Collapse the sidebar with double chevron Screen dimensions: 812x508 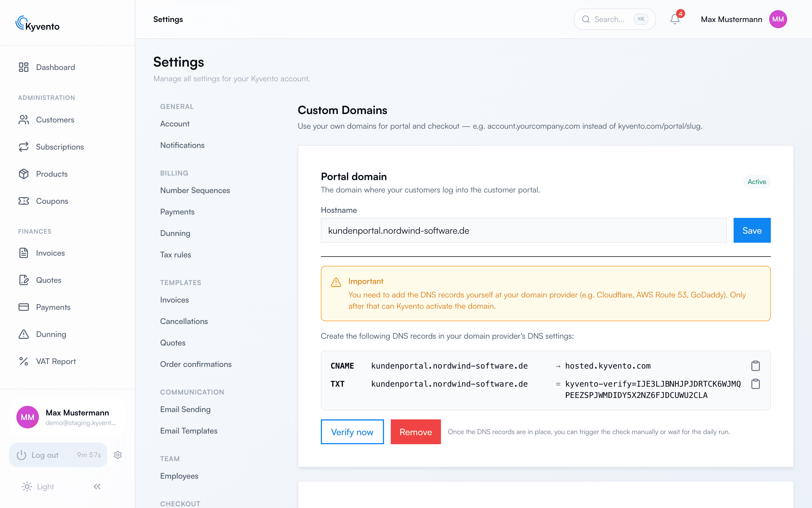point(97,487)
